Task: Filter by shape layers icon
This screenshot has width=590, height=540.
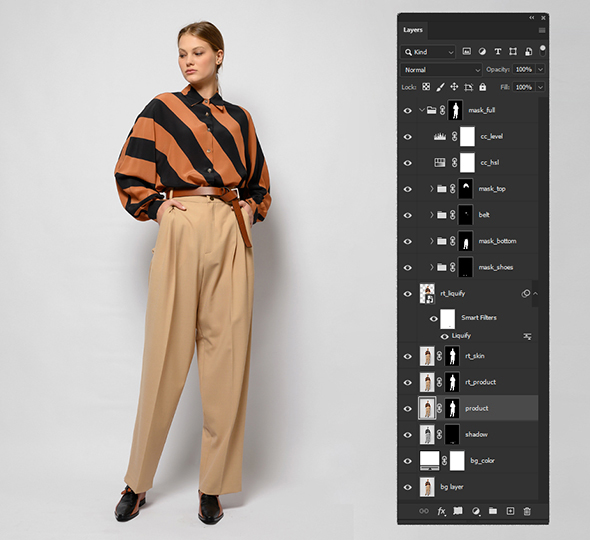Action: [x=513, y=52]
